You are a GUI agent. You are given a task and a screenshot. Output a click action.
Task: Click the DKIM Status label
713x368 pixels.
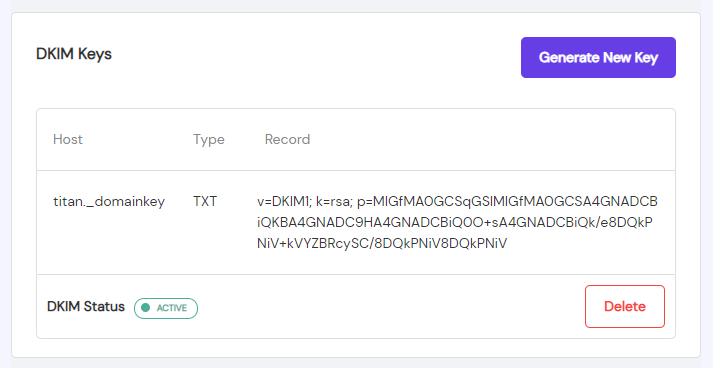(85, 307)
